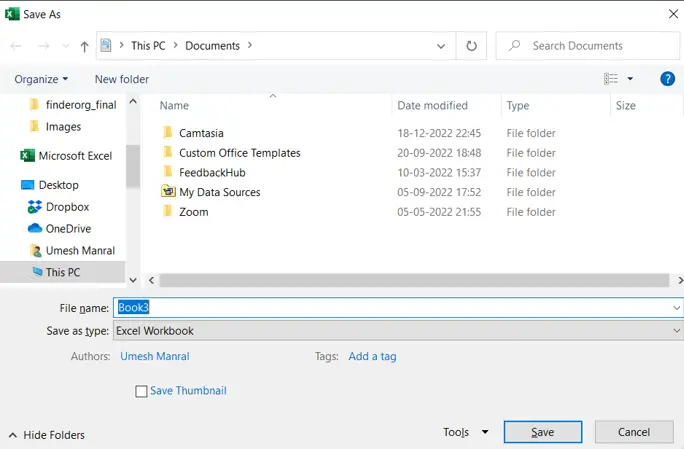Enable the Save Thumbnail checkbox
The image size is (684, 449).
[x=141, y=391]
